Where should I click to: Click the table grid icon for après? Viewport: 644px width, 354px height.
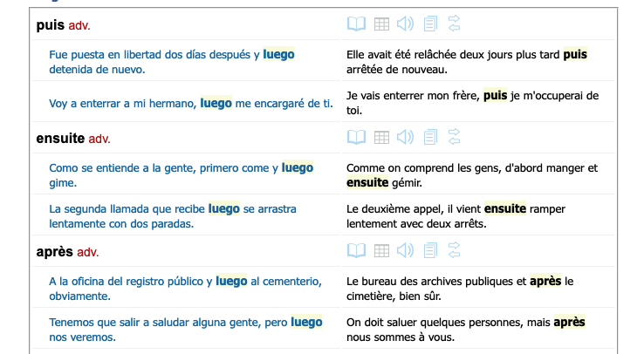click(381, 251)
